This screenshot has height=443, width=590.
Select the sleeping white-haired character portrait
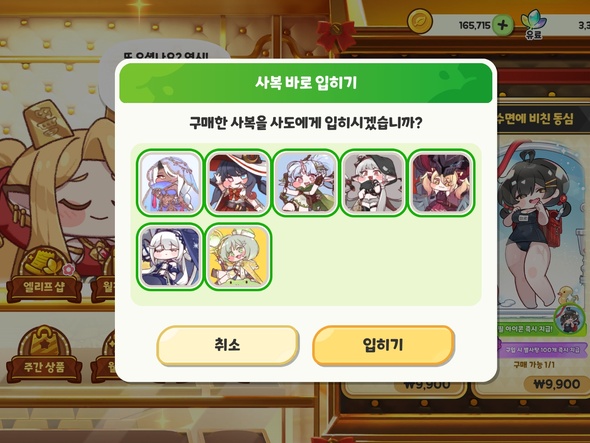(170, 256)
